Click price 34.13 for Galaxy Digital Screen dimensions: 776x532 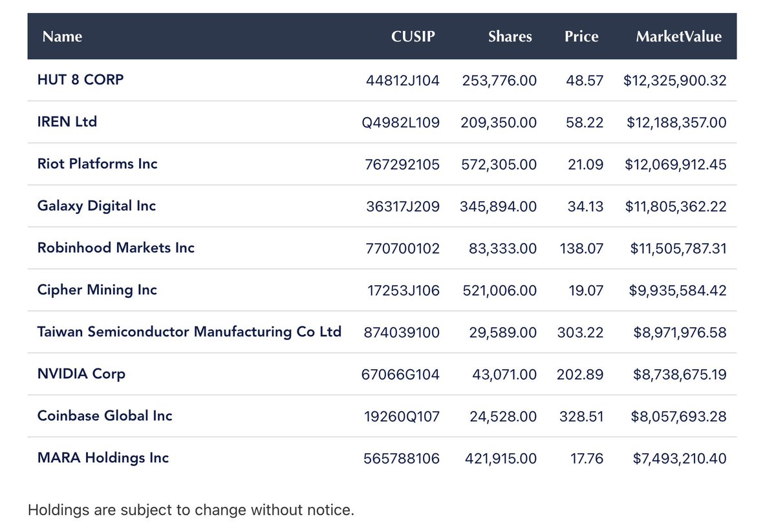tap(585, 207)
